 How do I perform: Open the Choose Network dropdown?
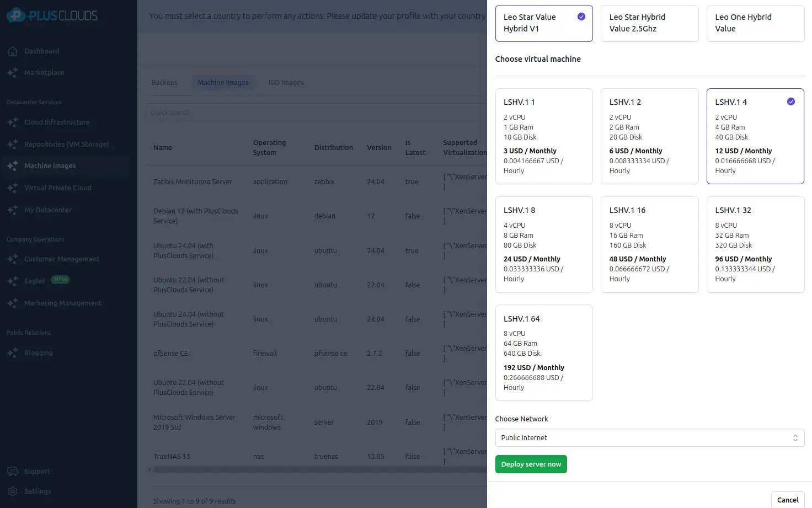[649, 438]
